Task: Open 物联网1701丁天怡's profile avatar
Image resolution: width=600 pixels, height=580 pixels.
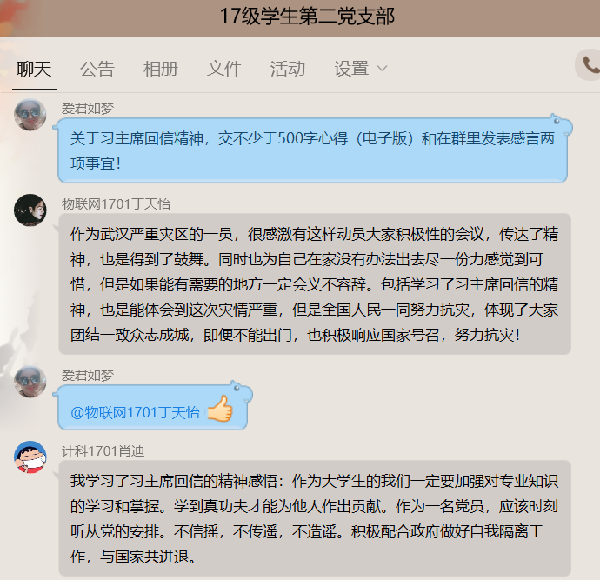Action: point(30,210)
